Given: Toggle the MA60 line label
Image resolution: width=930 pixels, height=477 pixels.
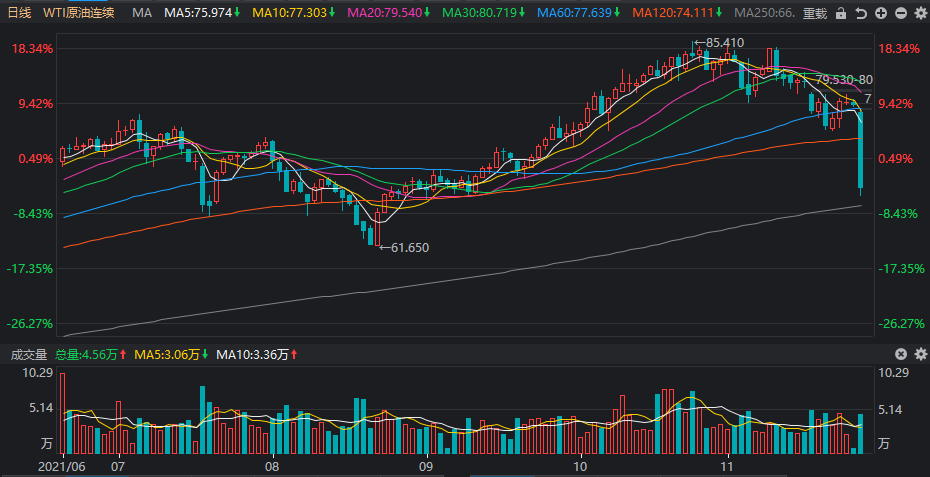Looking at the screenshot, I should coord(579,12).
